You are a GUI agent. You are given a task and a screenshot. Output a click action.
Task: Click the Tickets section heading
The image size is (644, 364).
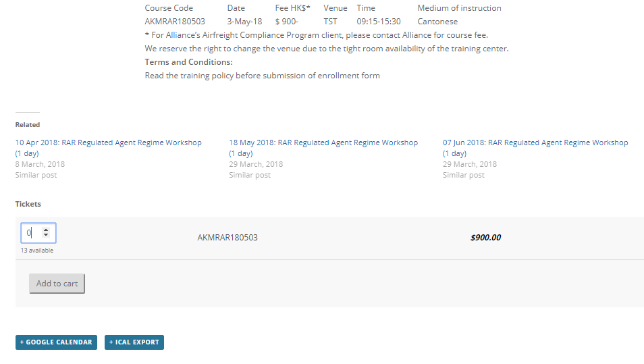[28, 204]
